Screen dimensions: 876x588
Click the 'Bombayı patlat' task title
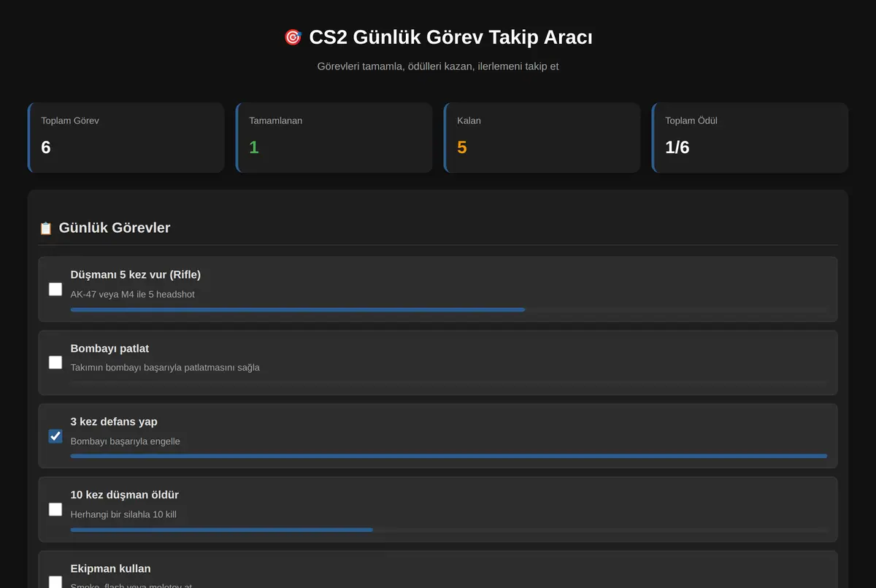[109, 348]
